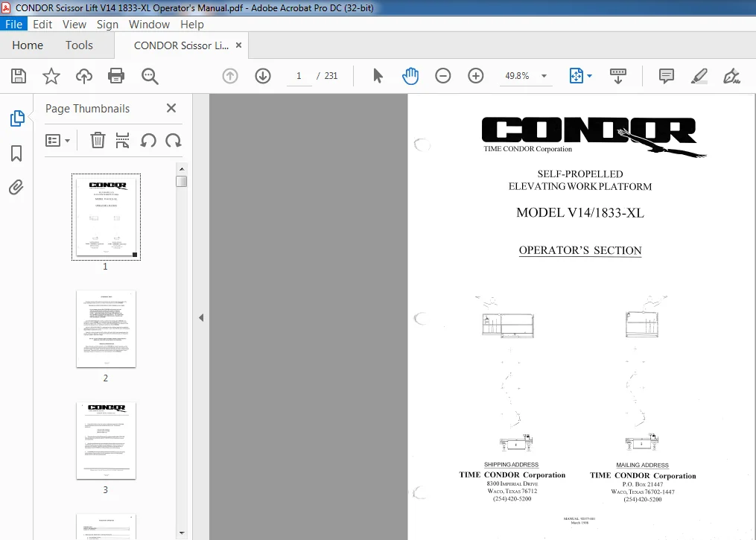Click the thumbnails scrollbar down arrow

pyautogui.click(x=181, y=533)
